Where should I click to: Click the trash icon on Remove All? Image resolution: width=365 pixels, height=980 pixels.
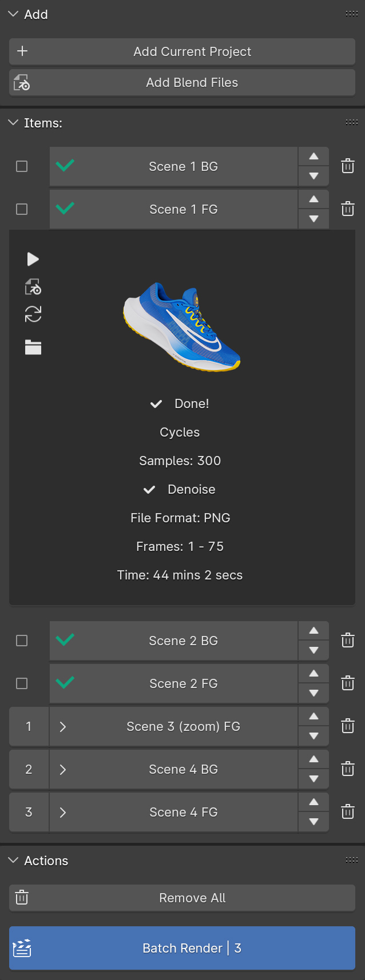tap(22, 897)
